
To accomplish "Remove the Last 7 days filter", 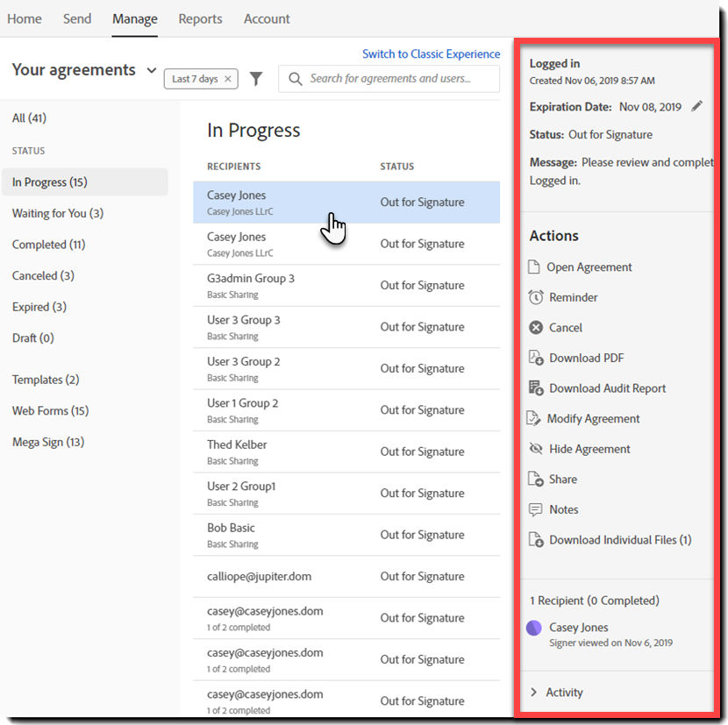I will point(228,79).
